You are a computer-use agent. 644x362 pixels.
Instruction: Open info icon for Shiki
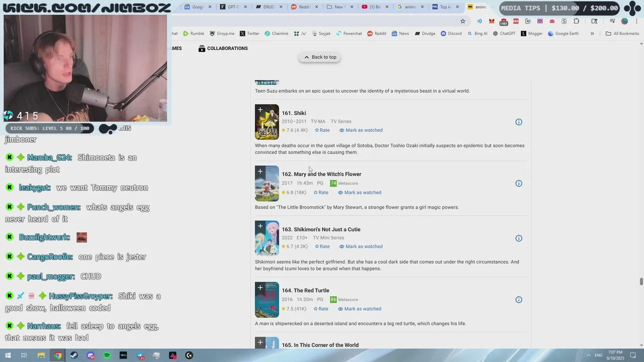pyautogui.click(x=519, y=122)
